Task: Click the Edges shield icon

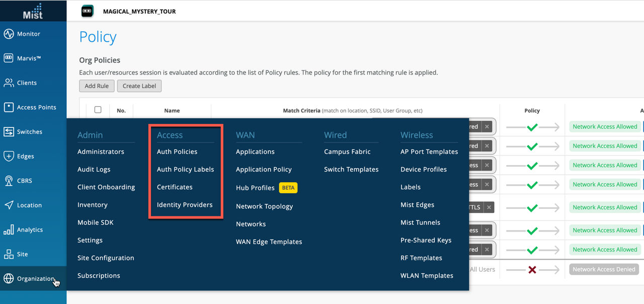Action: [x=9, y=156]
